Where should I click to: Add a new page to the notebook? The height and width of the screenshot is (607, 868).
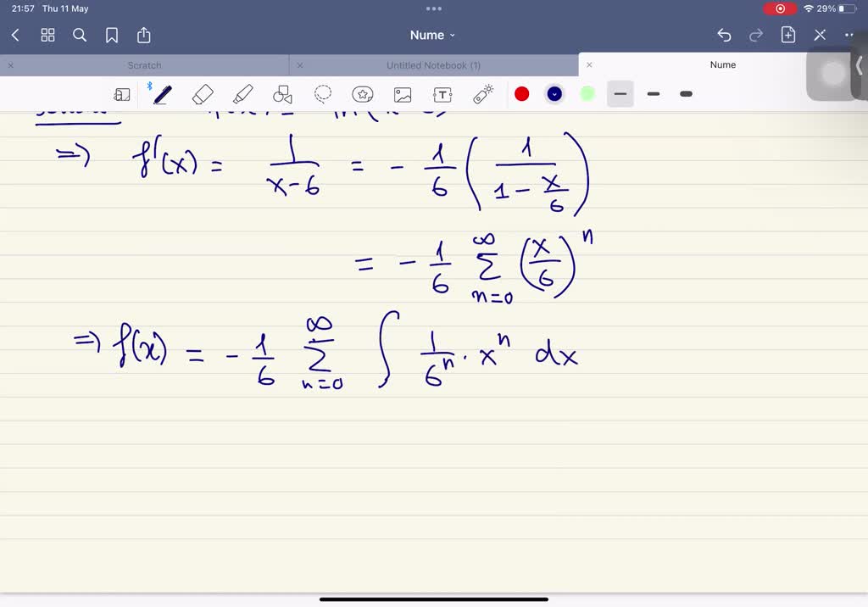(x=787, y=36)
